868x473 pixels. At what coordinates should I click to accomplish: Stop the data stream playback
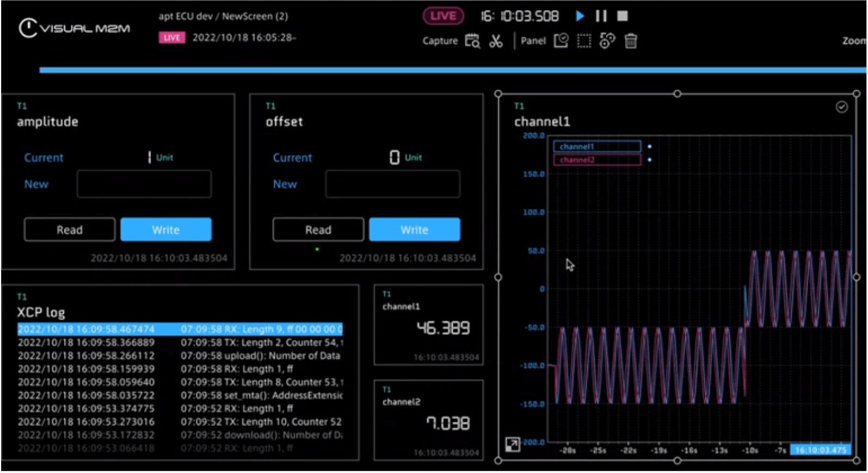(x=622, y=16)
